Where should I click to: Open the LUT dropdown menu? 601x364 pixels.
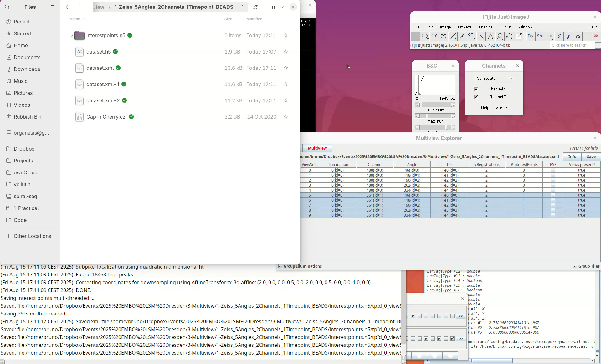550,36
